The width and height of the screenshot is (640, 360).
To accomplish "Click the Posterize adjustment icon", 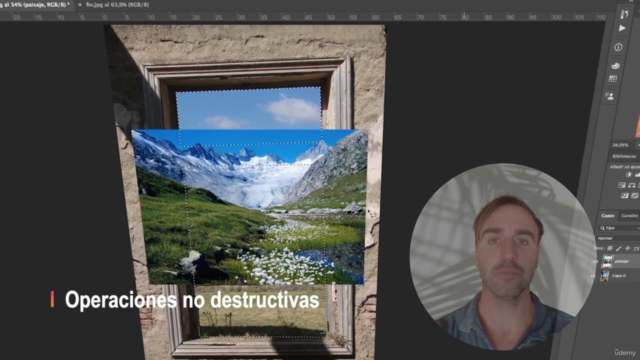I will coord(635,196).
